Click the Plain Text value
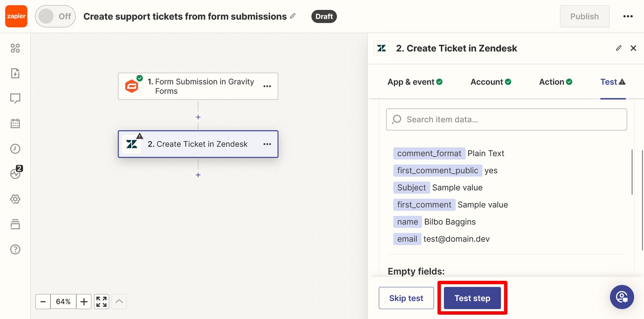The width and height of the screenshot is (644, 319). pyautogui.click(x=486, y=153)
